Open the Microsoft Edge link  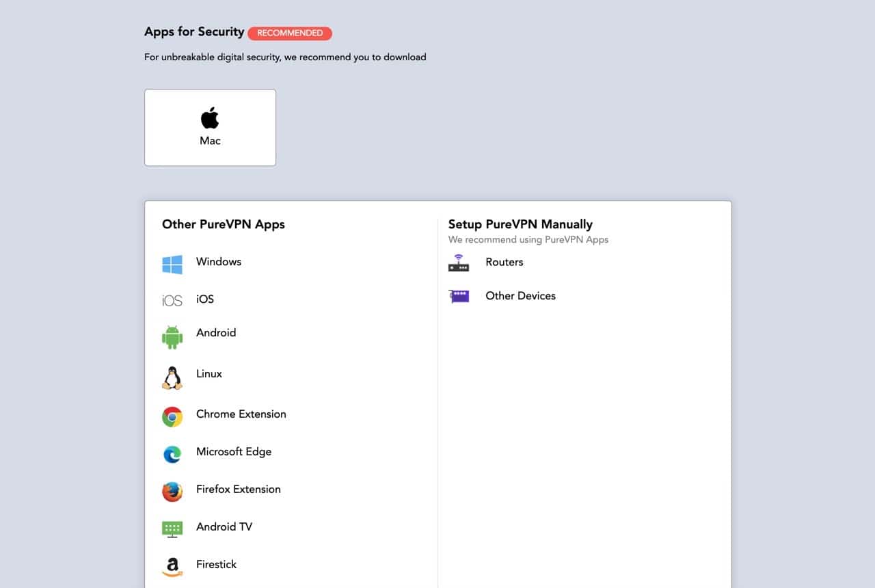coord(234,452)
